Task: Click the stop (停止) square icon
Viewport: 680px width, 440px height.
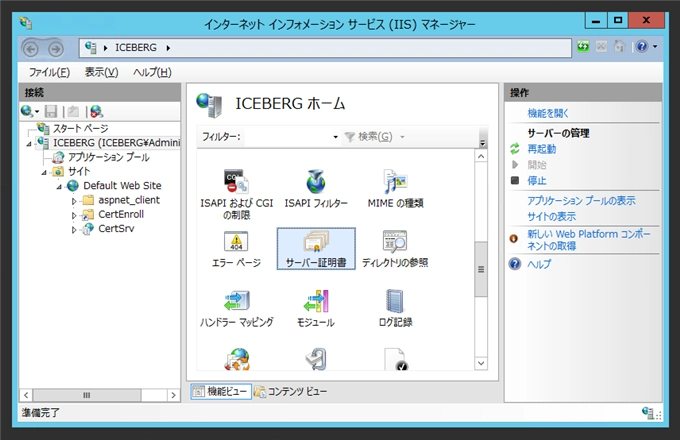Action: [x=515, y=180]
